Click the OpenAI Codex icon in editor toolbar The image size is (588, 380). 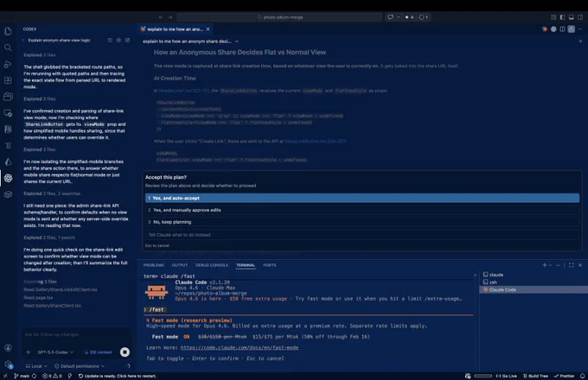pos(553,29)
